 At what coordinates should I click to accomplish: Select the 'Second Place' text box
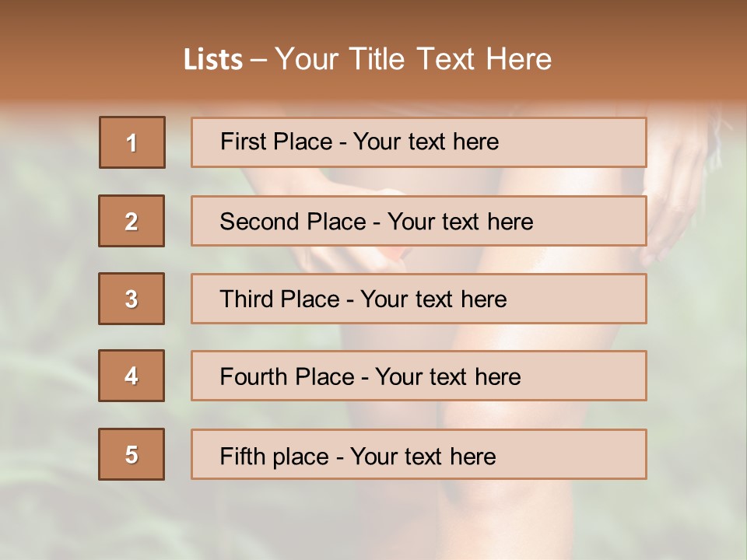point(419,221)
